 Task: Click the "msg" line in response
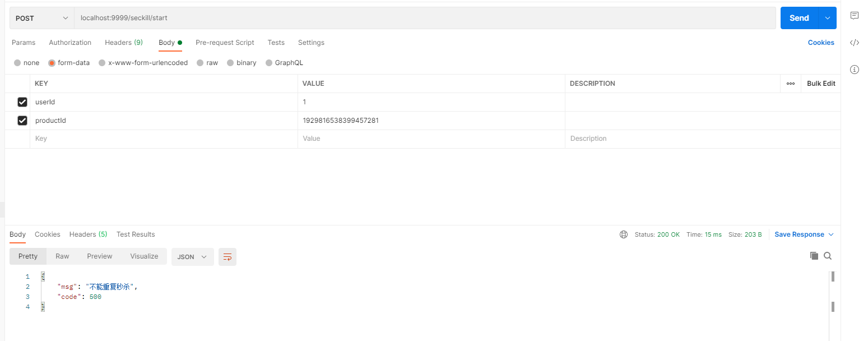(x=97, y=287)
